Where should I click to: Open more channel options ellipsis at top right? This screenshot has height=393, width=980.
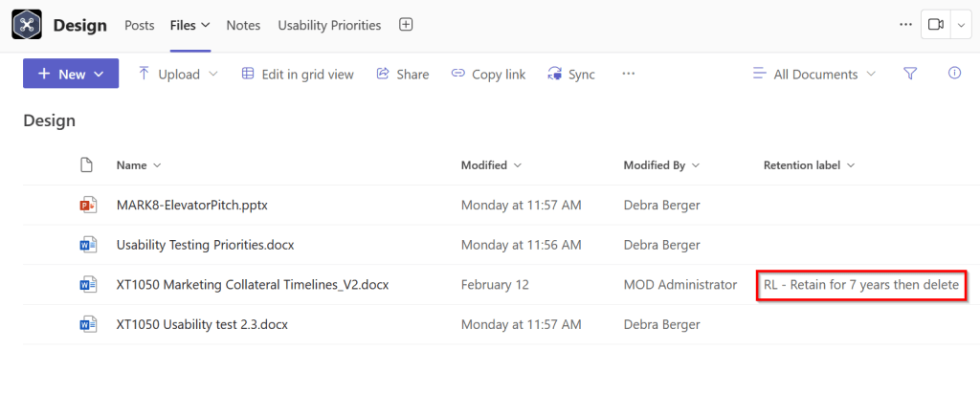point(905,25)
